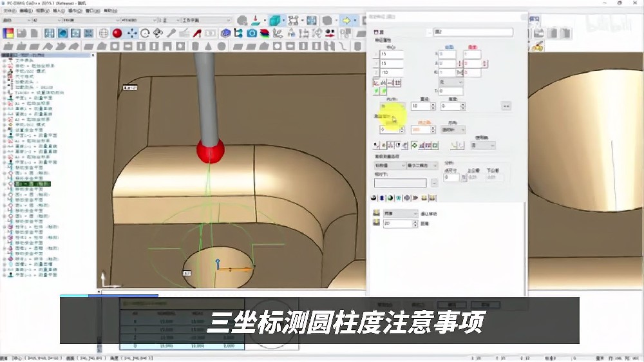644x362 pixels.
Task: Toggle the third icon in measurement properties row
Action: [x=391, y=146]
